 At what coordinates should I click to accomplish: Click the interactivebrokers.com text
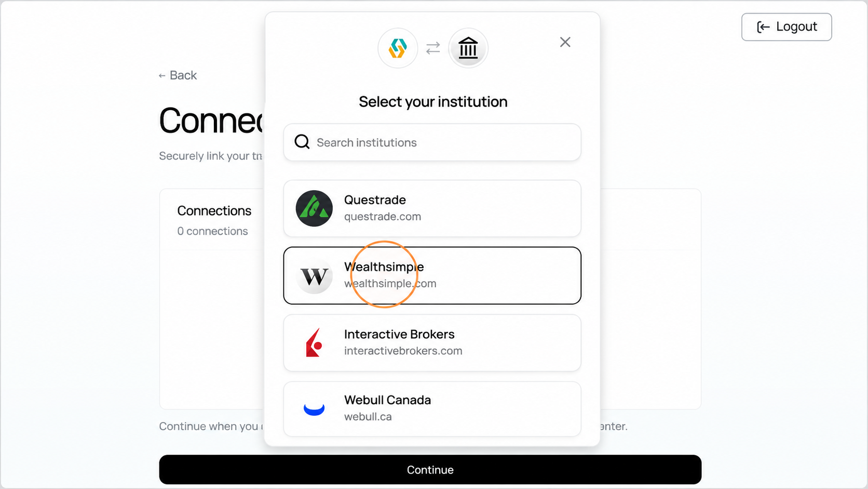403,351
